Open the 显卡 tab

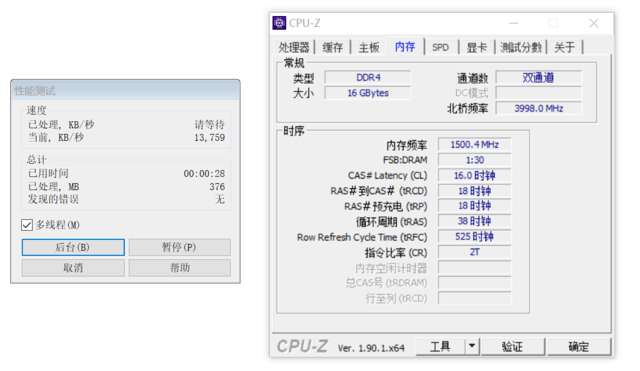coord(477,47)
